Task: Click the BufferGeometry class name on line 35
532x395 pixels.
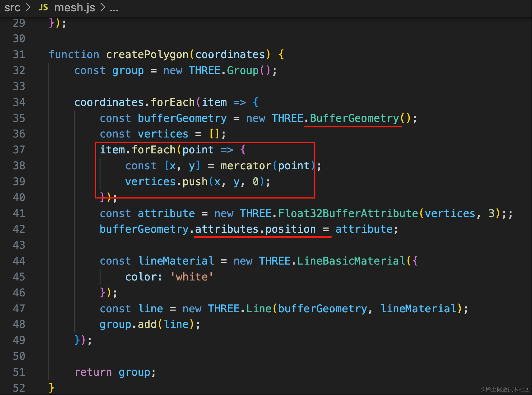Action: [355, 118]
